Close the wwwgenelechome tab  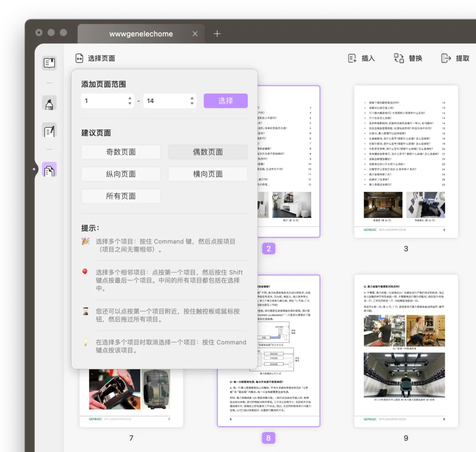click(x=195, y=34)
